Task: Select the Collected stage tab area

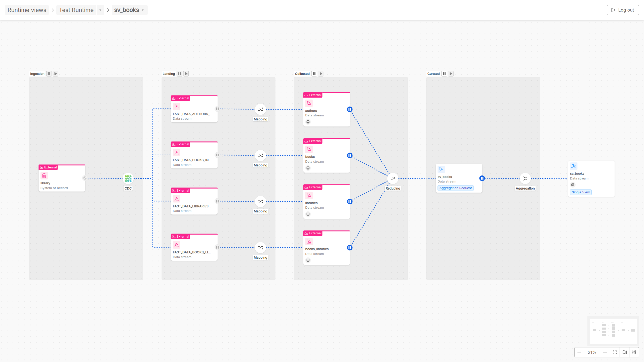Action: (302, 73)
